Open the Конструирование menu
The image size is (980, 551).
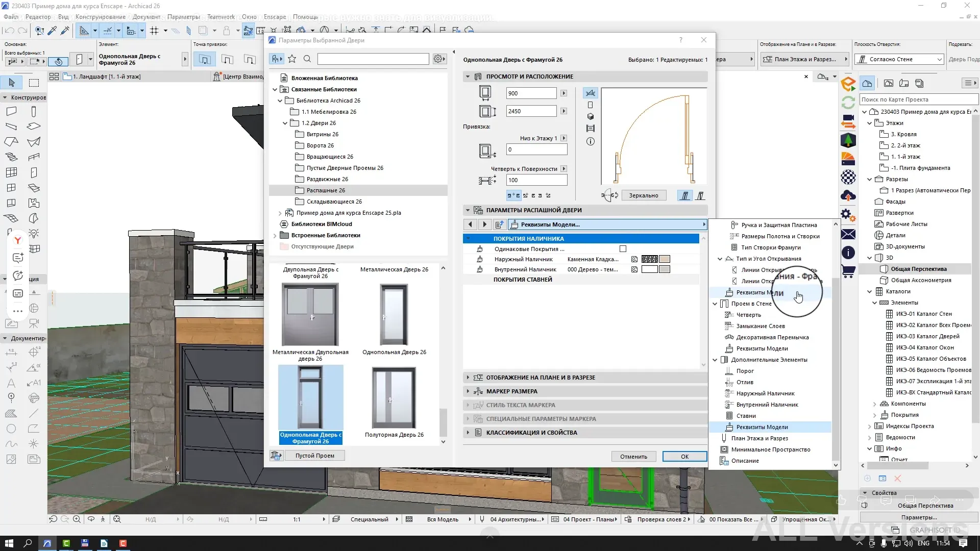point(101,17)
